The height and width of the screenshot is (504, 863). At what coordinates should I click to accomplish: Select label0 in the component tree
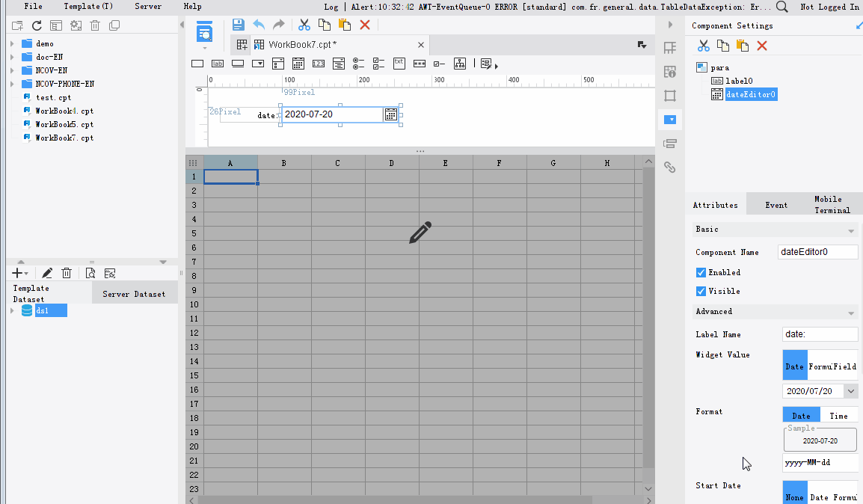tap(739, 81)
